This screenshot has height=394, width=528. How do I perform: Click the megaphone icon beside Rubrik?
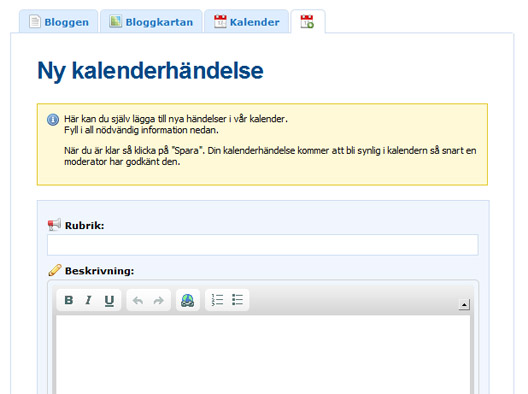pyautogui.click(x=54, y=225)
